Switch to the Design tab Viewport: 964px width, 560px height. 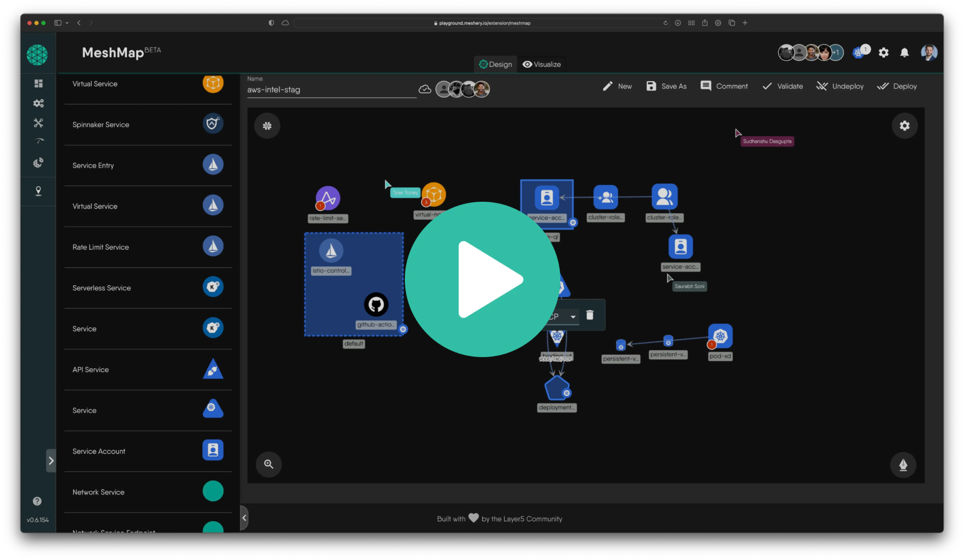pos(495,64)
